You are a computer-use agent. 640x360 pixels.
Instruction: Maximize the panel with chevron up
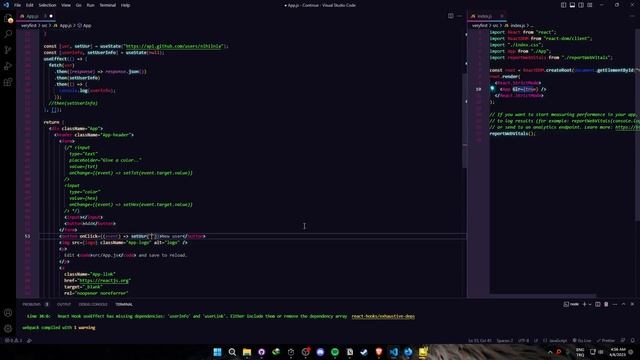[x=623, y=304]
